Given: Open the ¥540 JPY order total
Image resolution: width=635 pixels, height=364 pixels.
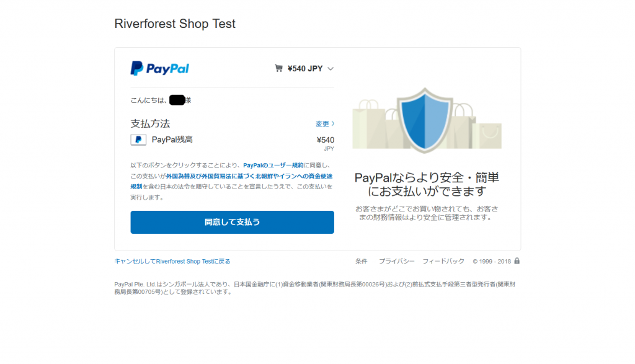Looking at the screenshot, I should [305, 69].
